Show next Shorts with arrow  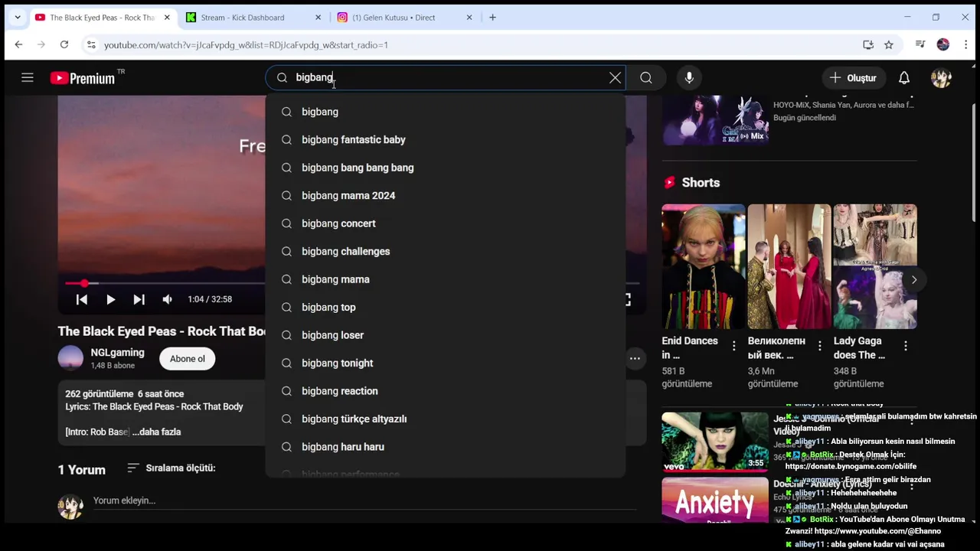tap(913, 279)
